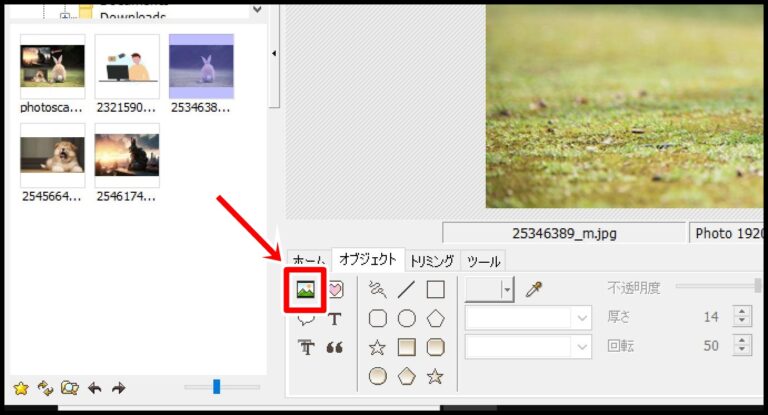The width and height of the screenshot is (768, 415).
Task: Select the heart icon object tool
Action: (x=336, y=290)
